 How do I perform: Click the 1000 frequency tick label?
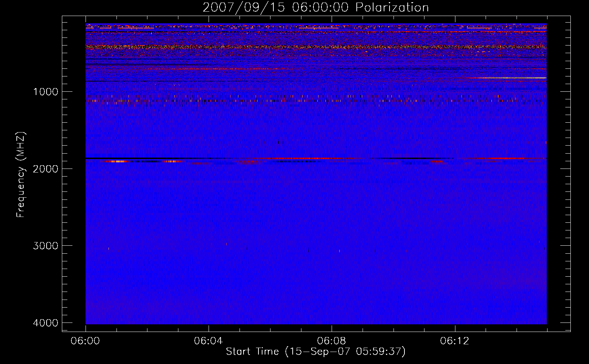46,92
